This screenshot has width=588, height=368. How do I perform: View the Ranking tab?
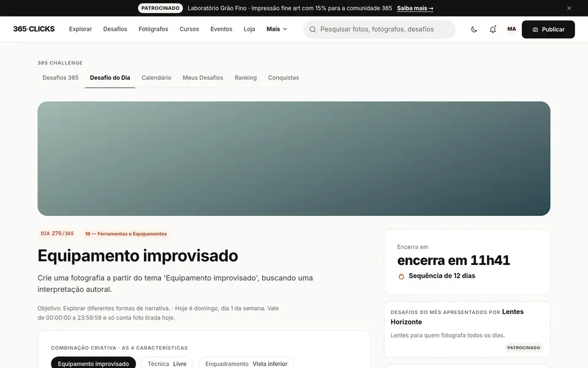coord(246,78)
